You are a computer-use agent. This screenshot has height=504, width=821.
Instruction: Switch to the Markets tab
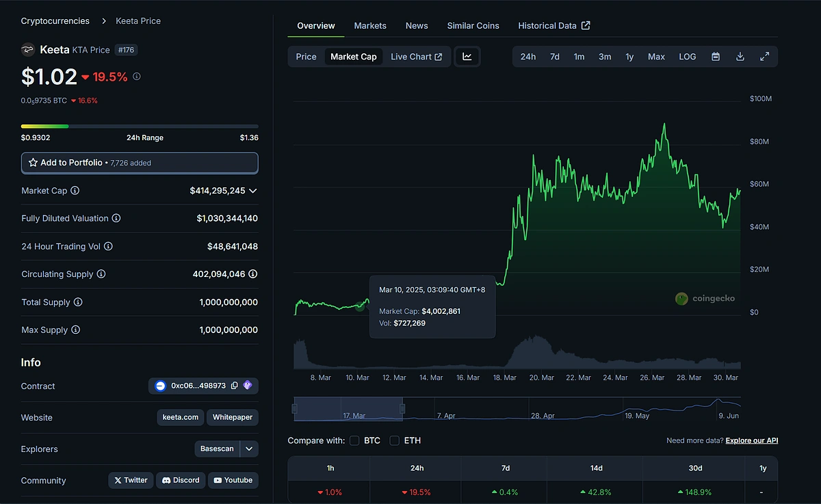click(370, 25)
